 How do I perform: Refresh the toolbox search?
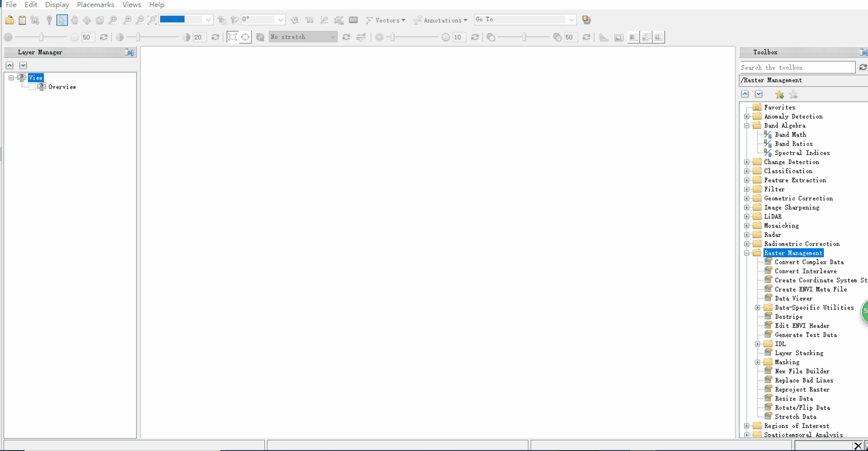863,67
